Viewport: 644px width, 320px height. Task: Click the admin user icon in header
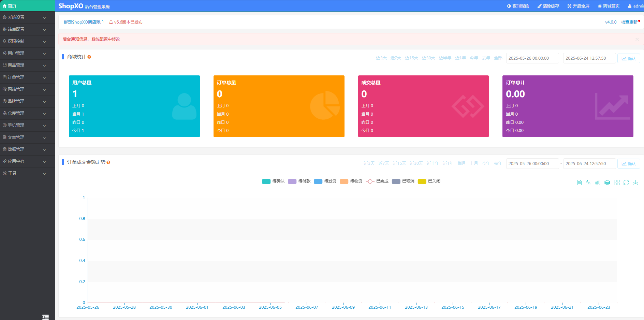click(x=630, y=6)
